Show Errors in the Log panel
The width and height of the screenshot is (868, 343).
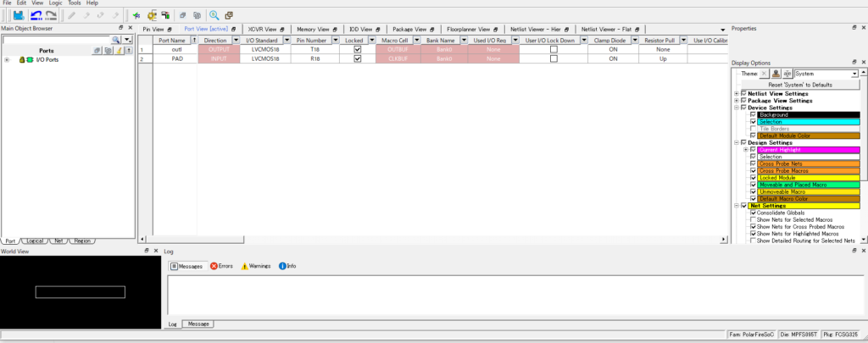[221, 266]
